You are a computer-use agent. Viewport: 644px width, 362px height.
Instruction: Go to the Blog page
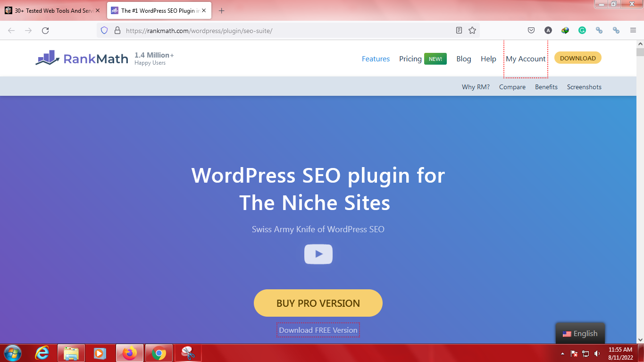(464, 59)
